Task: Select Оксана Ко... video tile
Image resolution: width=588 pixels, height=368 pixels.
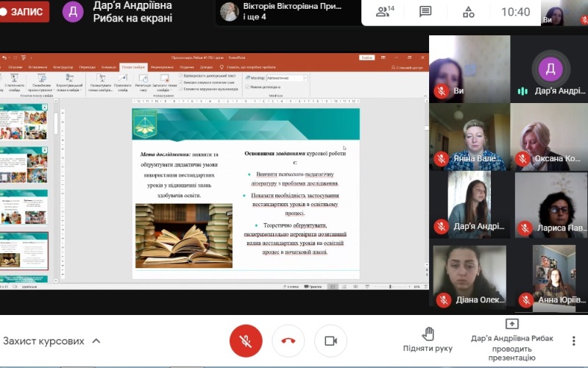Action: 550,137
